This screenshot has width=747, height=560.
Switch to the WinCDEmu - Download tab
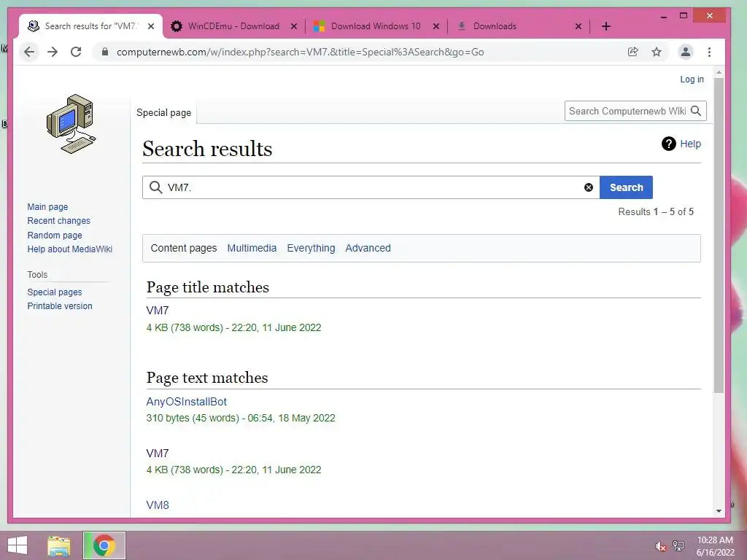(233, 26)
